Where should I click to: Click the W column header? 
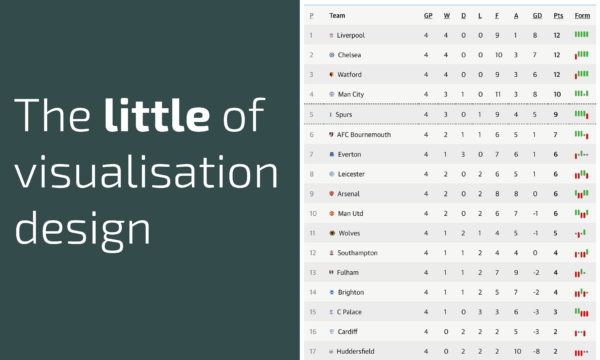(447, 16)
